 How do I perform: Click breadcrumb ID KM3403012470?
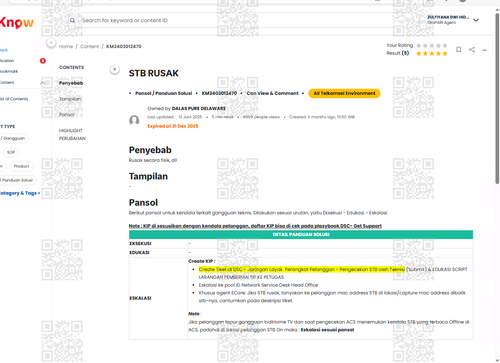click(124, 46)
